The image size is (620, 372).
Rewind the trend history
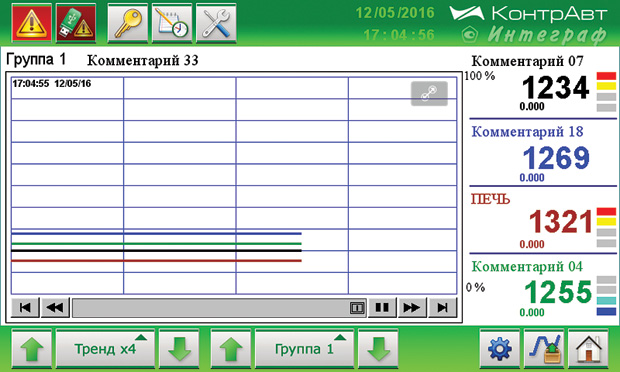(55, 308)
